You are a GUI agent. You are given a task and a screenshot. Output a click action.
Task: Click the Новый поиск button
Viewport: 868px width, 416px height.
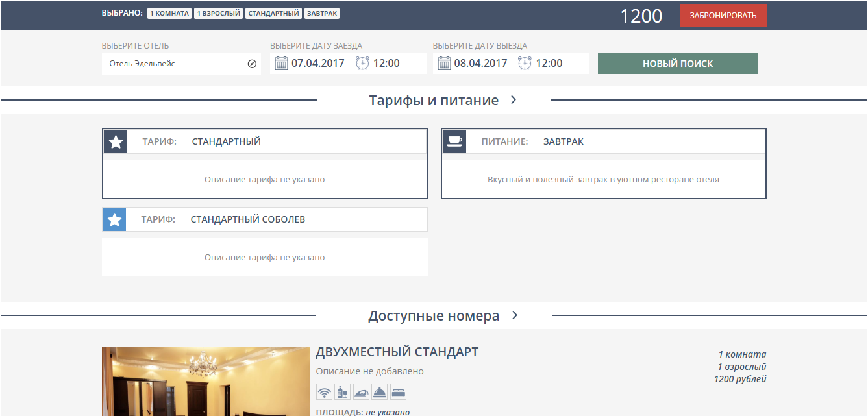[677, 64]
